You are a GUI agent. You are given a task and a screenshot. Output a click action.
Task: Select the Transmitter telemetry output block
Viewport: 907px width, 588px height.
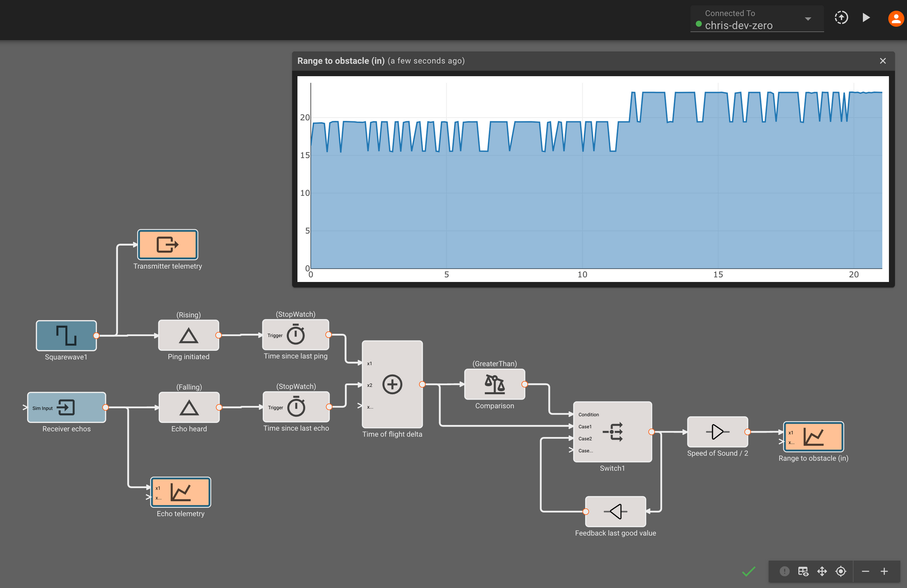(x=167, y=244)
